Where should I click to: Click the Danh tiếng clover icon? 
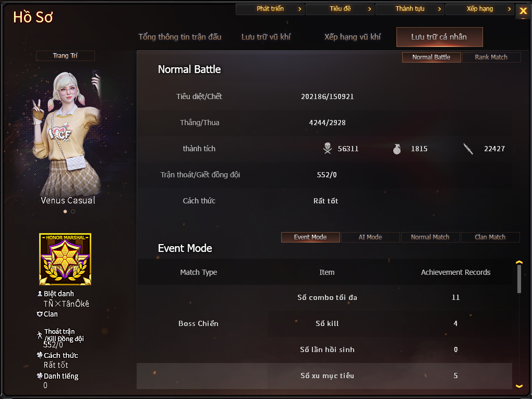pyautogui.click(x=40, y=376)
